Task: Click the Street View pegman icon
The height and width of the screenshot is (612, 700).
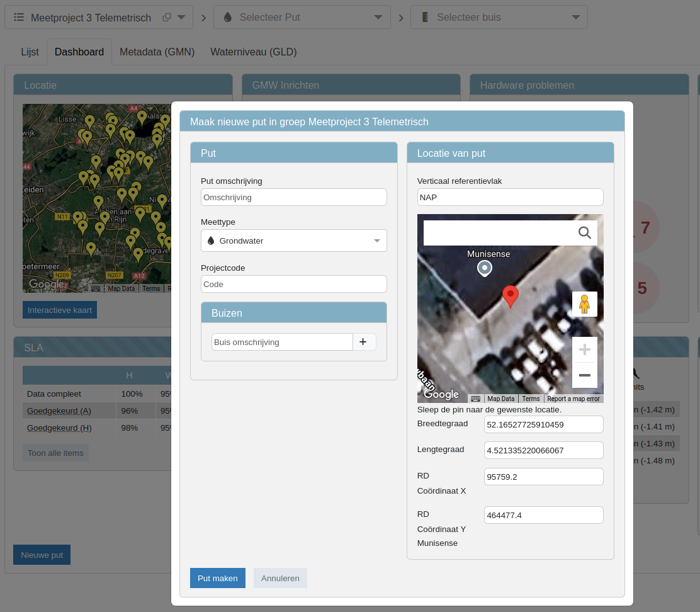Action: (584, 304)
